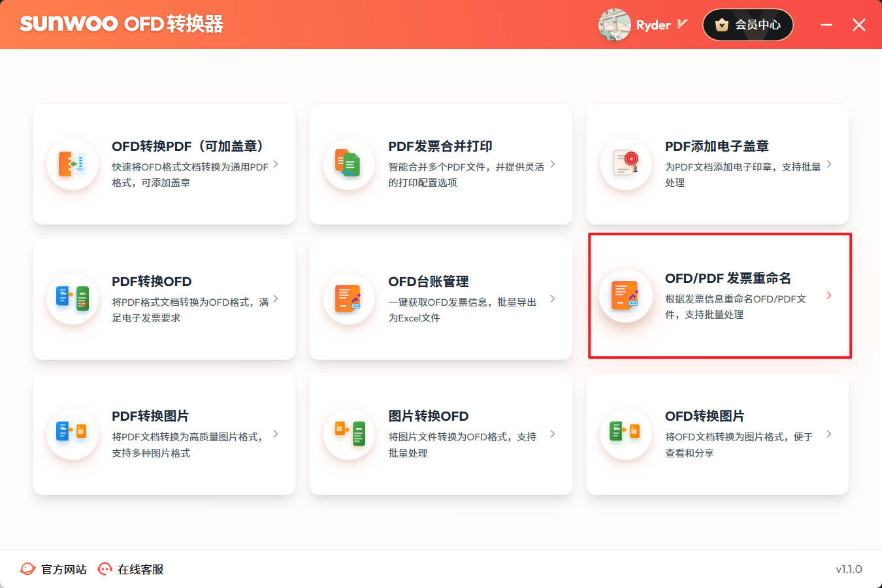Click the Sunwoo OFD转换器 logo

pos(122,24)
